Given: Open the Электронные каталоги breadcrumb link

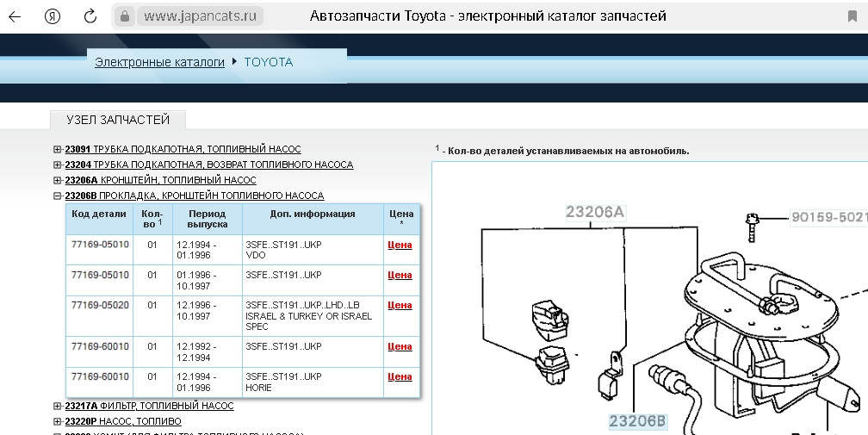Looking at the screenshot, I should tap(159, 62).
